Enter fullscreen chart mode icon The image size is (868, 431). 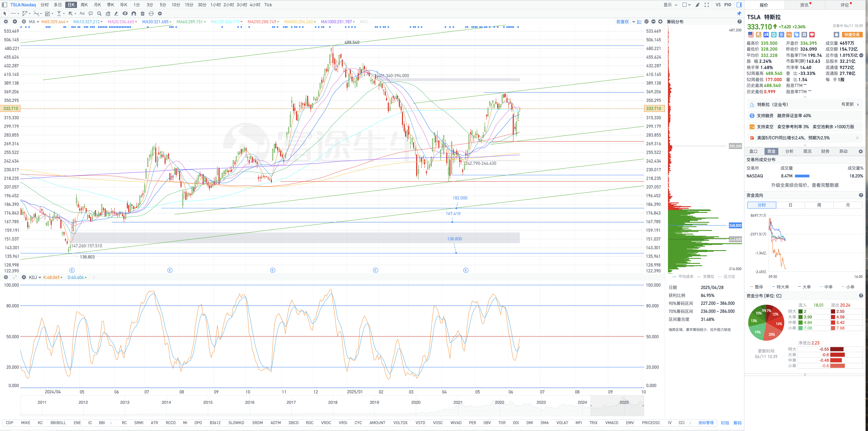(x=707, y=5)
